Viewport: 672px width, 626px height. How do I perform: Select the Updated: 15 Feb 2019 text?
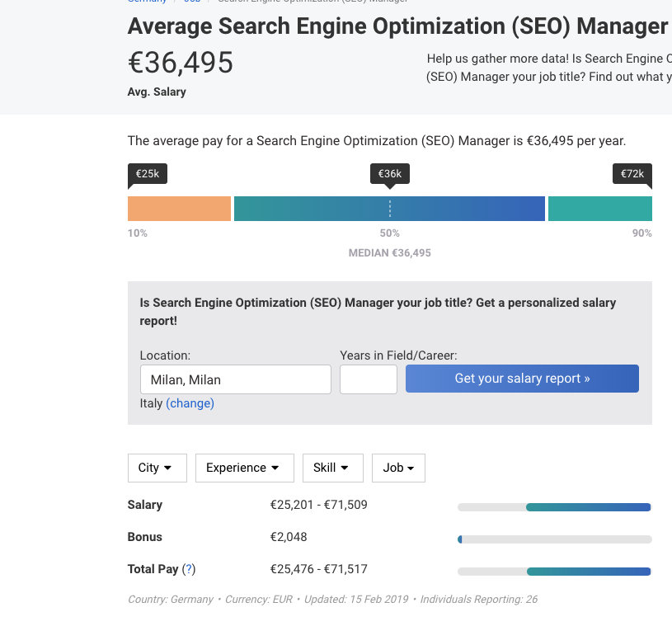pos(356,600)
